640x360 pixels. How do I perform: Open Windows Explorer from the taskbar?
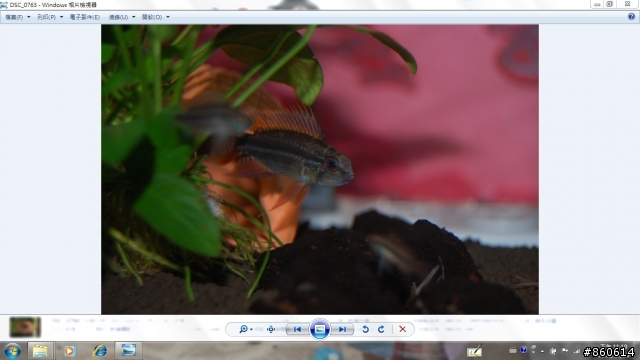40,351
